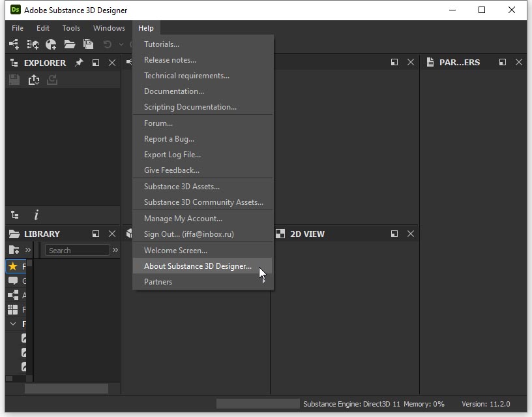Click 'Substance Engine: Direct3D 11' status text

point(351,404)
